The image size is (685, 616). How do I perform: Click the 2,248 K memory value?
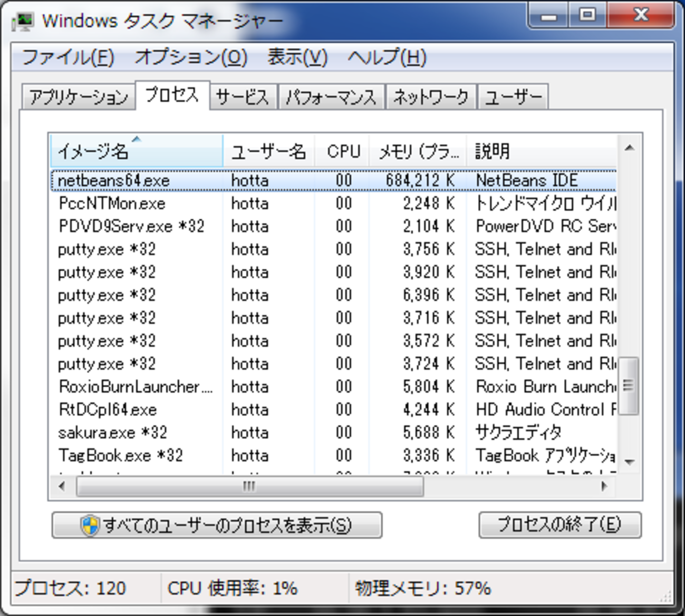(429, 203)
